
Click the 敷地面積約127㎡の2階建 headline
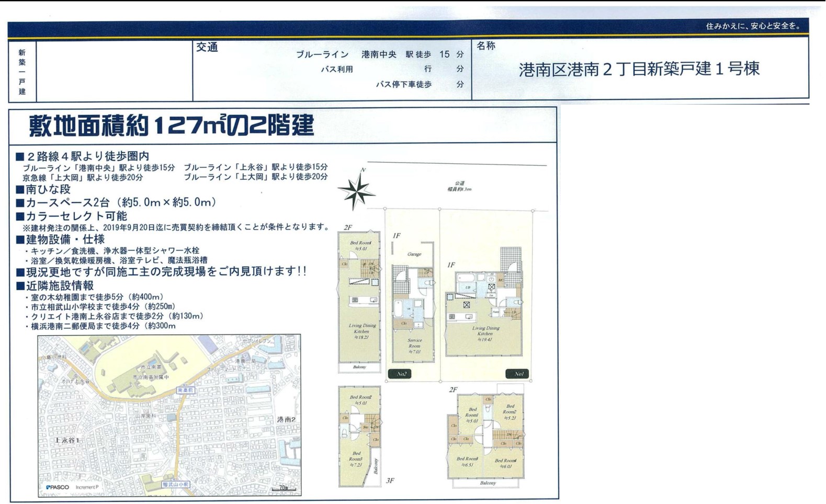pyautogui.click(x=171, y=126)
